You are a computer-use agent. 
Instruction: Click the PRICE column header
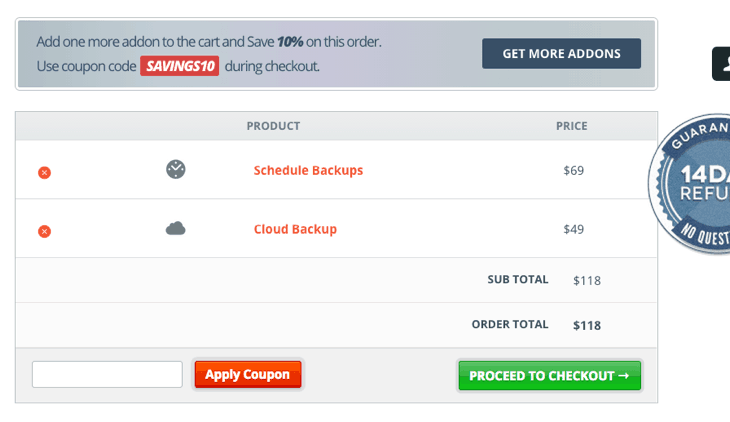[x=572, y=126]
